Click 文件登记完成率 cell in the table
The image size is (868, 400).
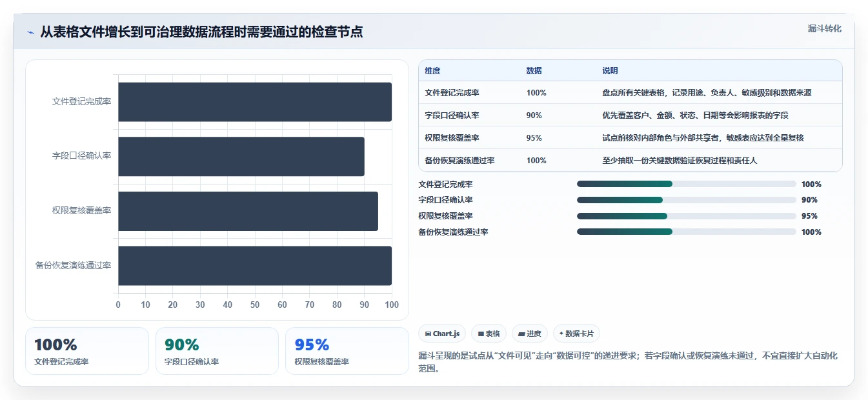click(x=452, y=93)
